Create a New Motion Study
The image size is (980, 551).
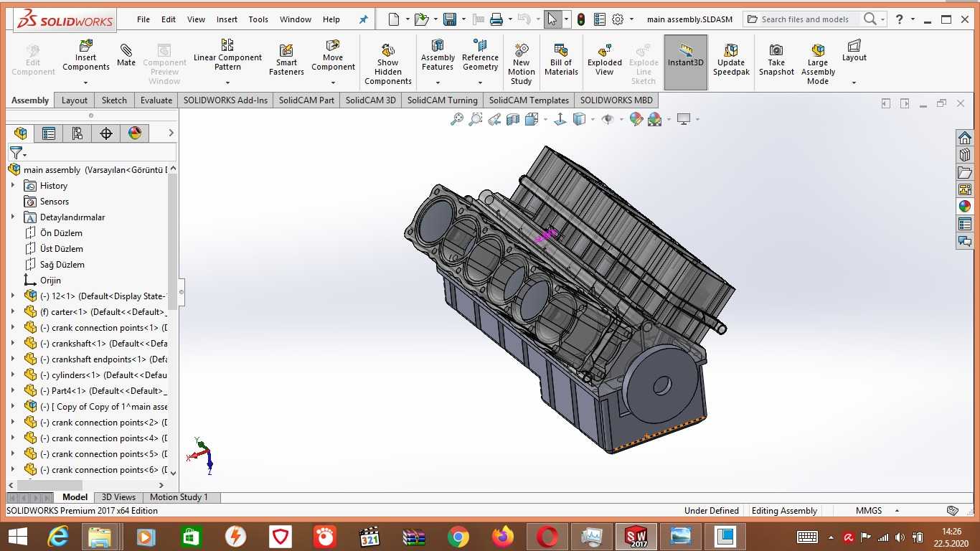(522, 64)
